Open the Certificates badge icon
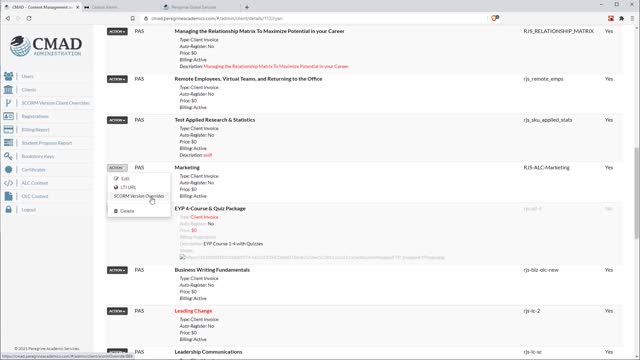Image resolution: width=640 pixels, height=360 pixels. pos(8,169)
